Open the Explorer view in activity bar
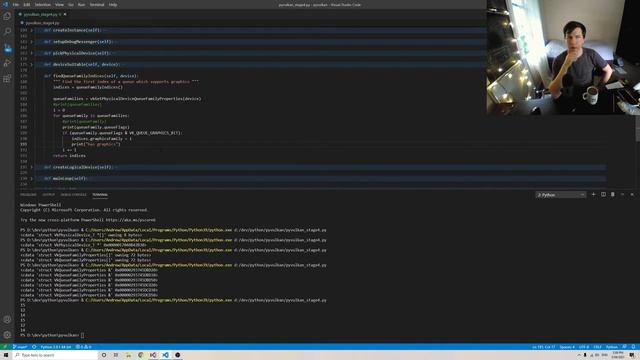 7,16
